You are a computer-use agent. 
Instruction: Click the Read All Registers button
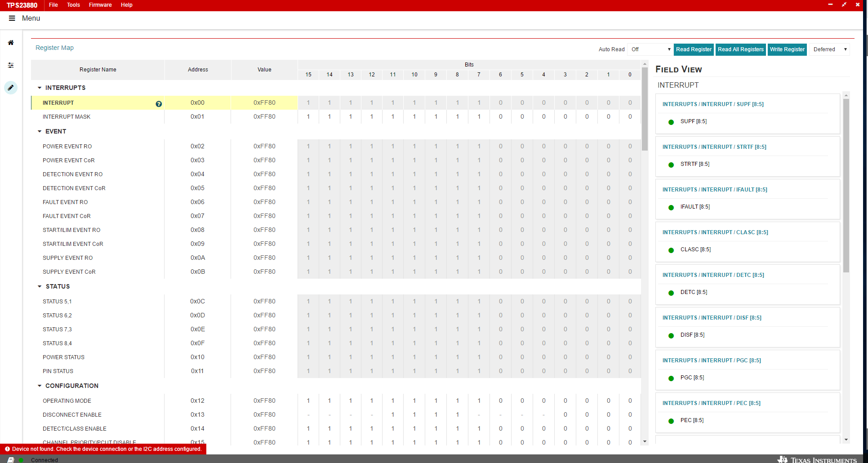click(741, 49)
